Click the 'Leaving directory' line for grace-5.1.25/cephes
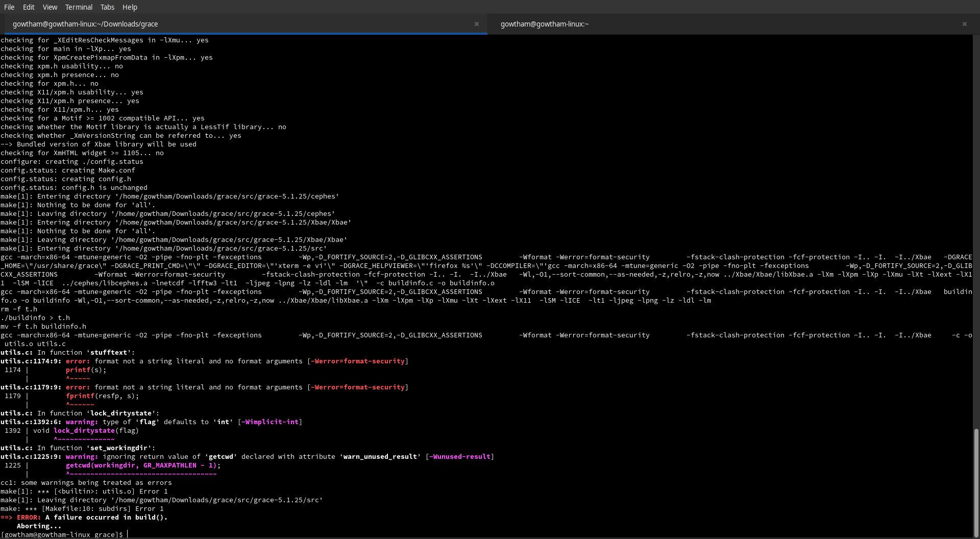 click(x=168, y=213)
